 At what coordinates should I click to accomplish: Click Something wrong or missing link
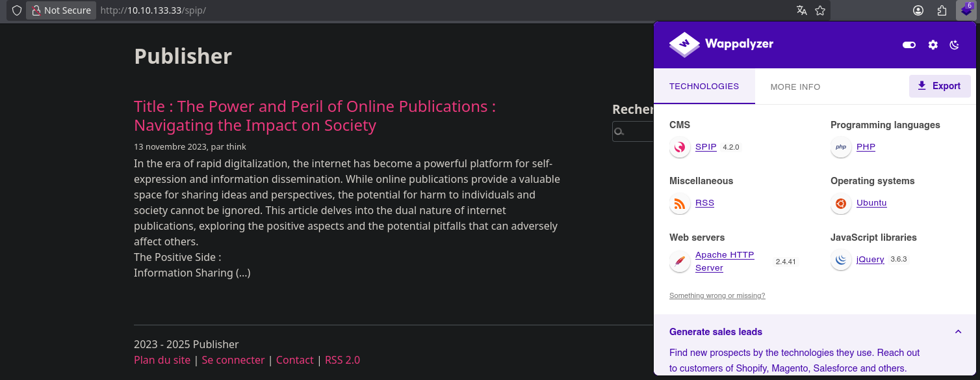tap(717, 295)
